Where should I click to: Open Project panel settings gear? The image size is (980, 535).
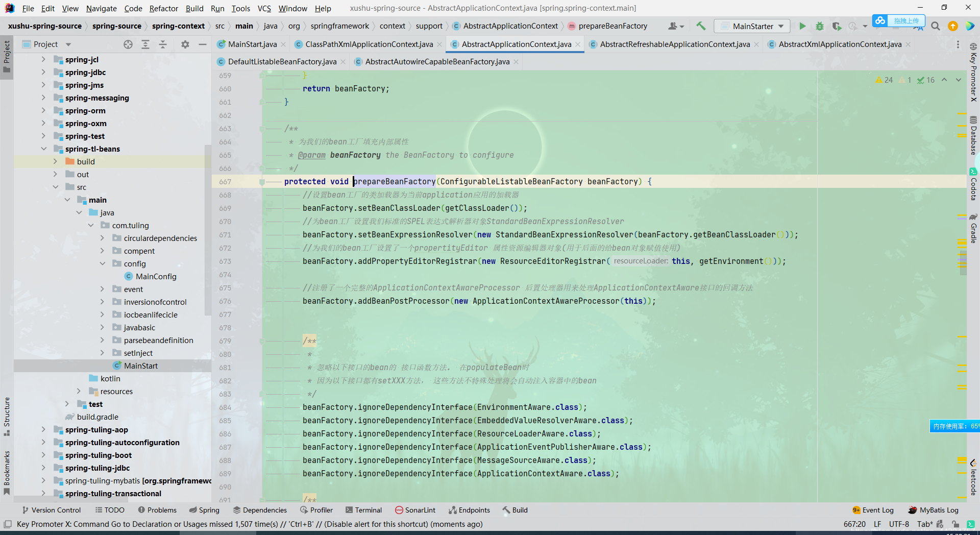(x=185, y=44)
